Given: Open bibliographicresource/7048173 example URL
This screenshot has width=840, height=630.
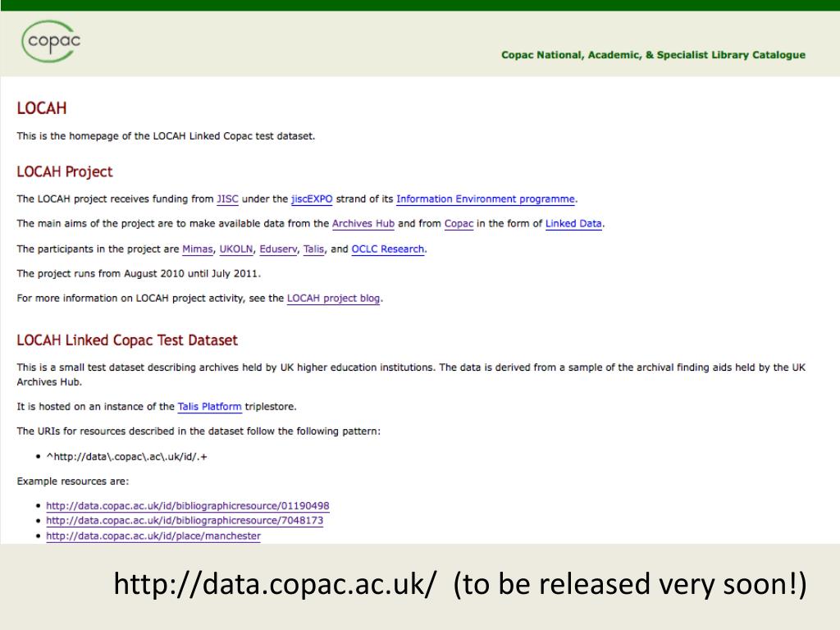Looking at the screenshot, I should 185,521.
